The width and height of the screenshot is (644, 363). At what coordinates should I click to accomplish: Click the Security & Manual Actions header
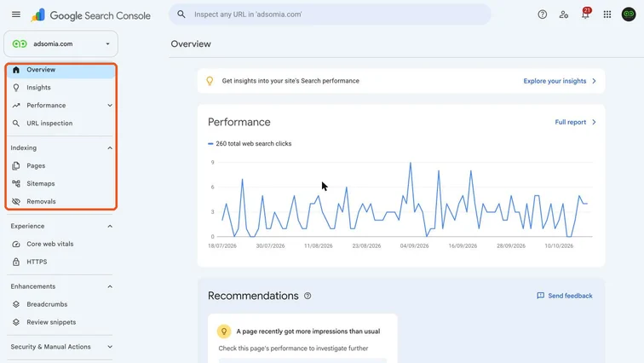[60, 347]
